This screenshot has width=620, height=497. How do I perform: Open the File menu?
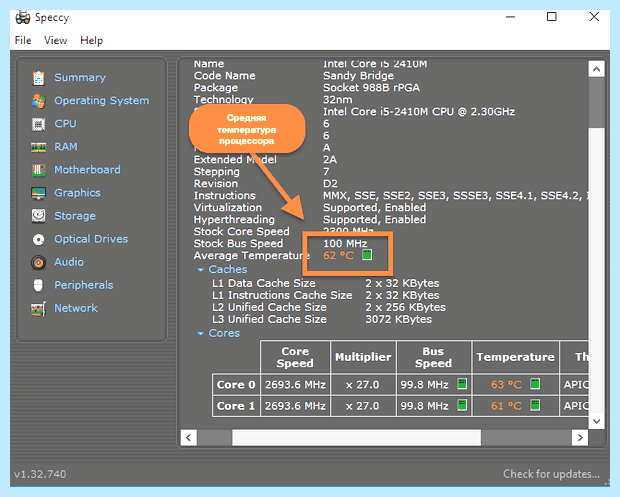point(23,40)
